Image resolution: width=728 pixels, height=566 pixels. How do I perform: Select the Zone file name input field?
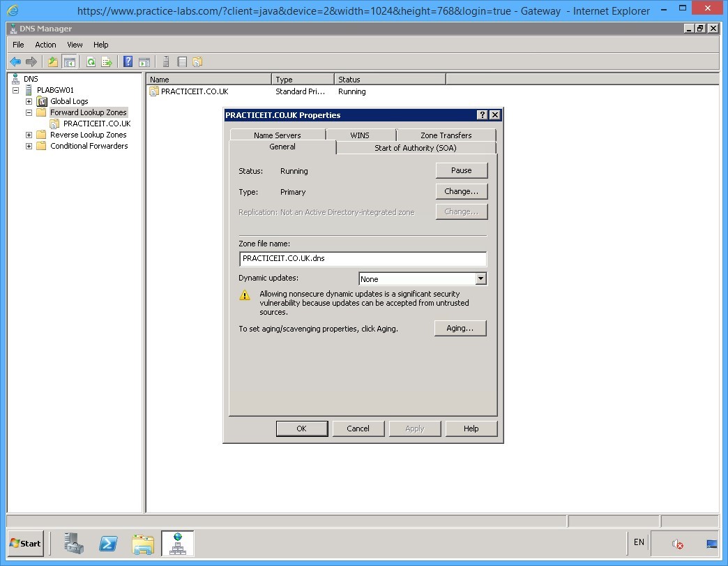363,259
